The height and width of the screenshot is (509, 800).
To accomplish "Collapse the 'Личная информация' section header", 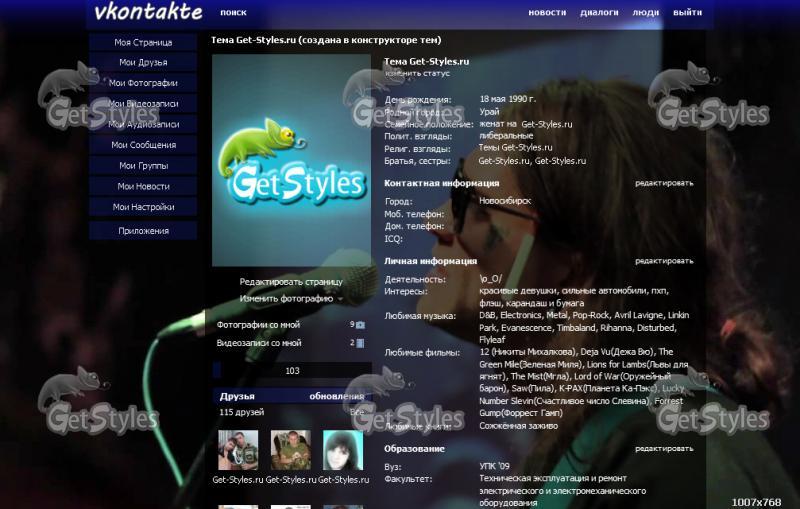I will pyautogui.click(x=430, y=261).
